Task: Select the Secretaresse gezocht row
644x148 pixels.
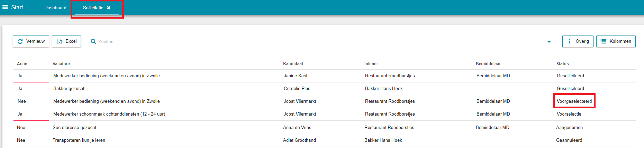Action: [325, 128]
